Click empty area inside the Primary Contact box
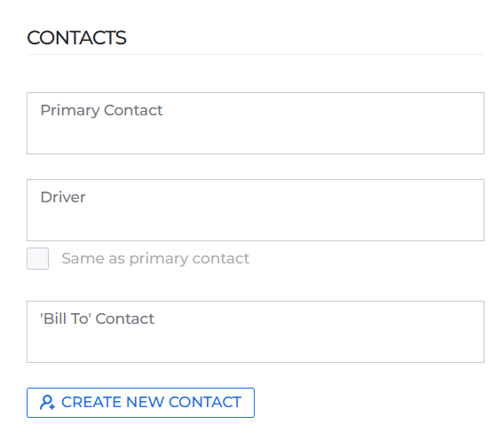The height and width of the screenshot is (440, 504). (321, 135)
